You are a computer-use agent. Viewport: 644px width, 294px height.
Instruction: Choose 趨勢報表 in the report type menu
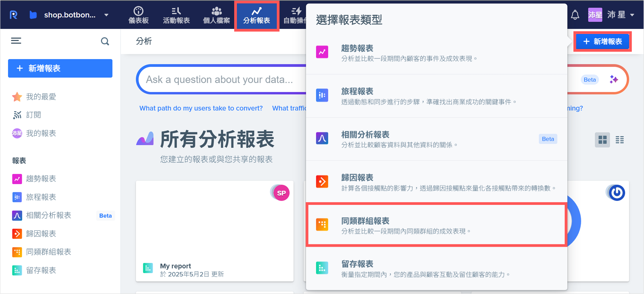[436, 53]
